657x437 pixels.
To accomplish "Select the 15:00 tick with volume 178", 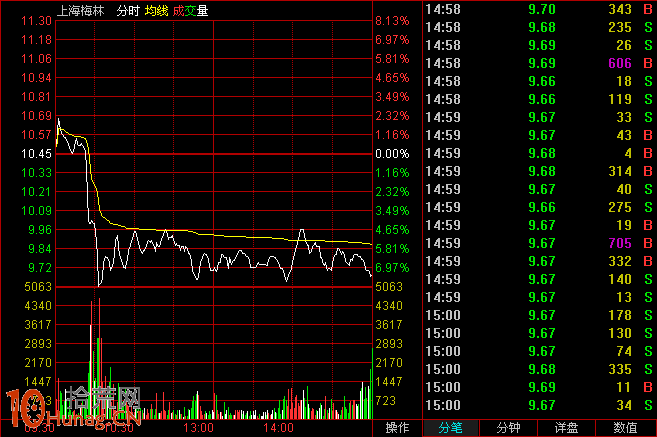I will click(539, 315).
